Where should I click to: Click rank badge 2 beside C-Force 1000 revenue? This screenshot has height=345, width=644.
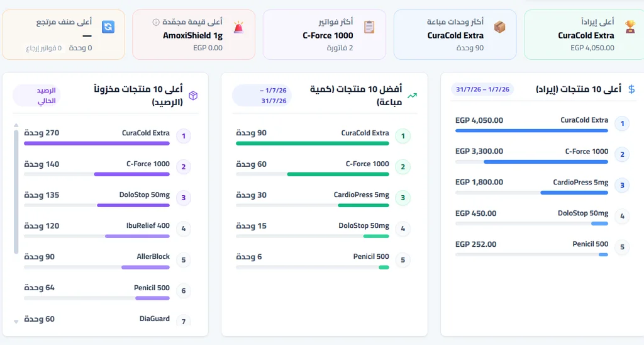[x=622, y=155]
